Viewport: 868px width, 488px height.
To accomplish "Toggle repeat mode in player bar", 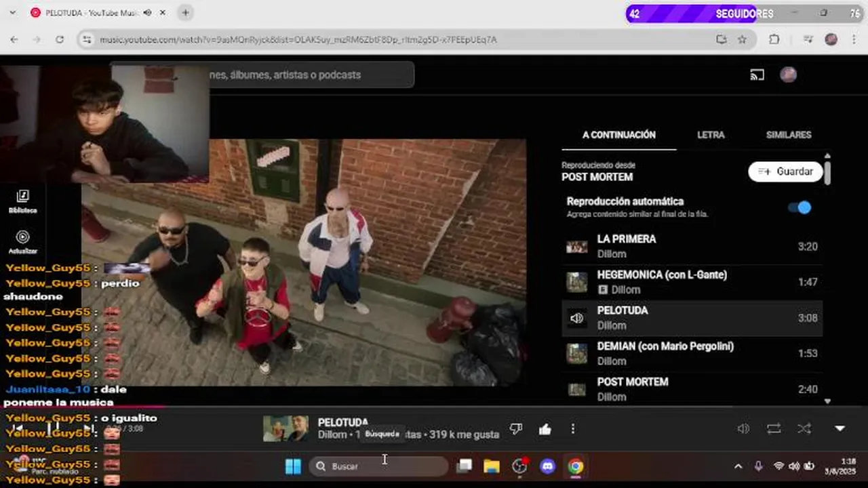I will tap(774, 428).
